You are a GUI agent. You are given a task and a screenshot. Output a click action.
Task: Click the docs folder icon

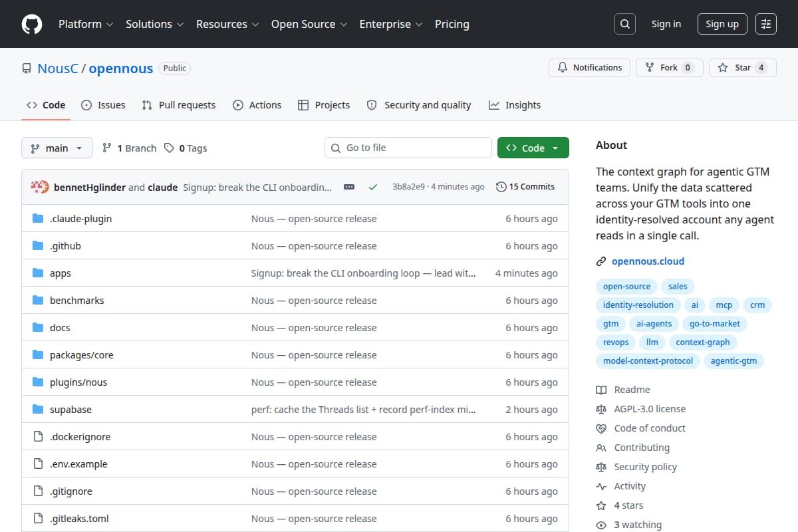tap(38, 328)
